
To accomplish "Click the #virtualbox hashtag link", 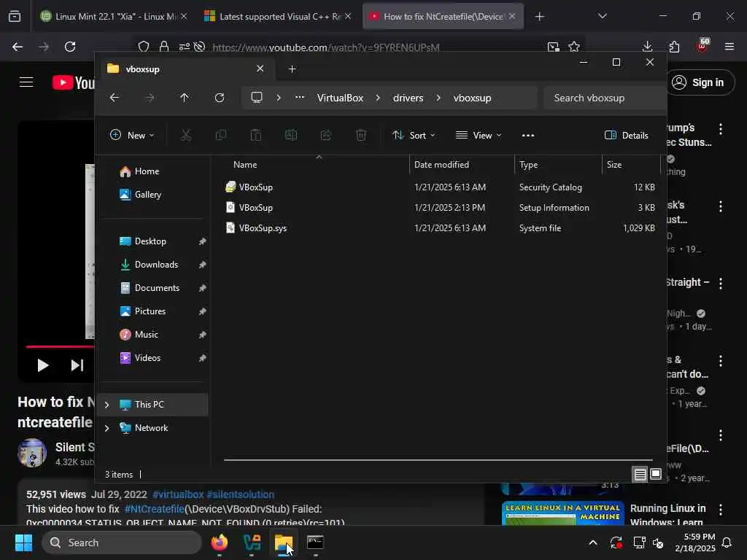I will (178, 494).
